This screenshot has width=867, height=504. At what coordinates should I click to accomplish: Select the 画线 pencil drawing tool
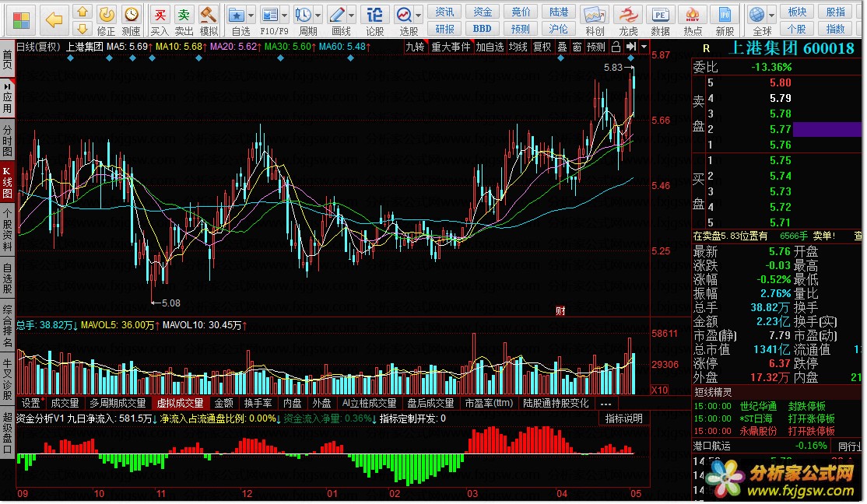pyautogui.click(x=336, y=20)
